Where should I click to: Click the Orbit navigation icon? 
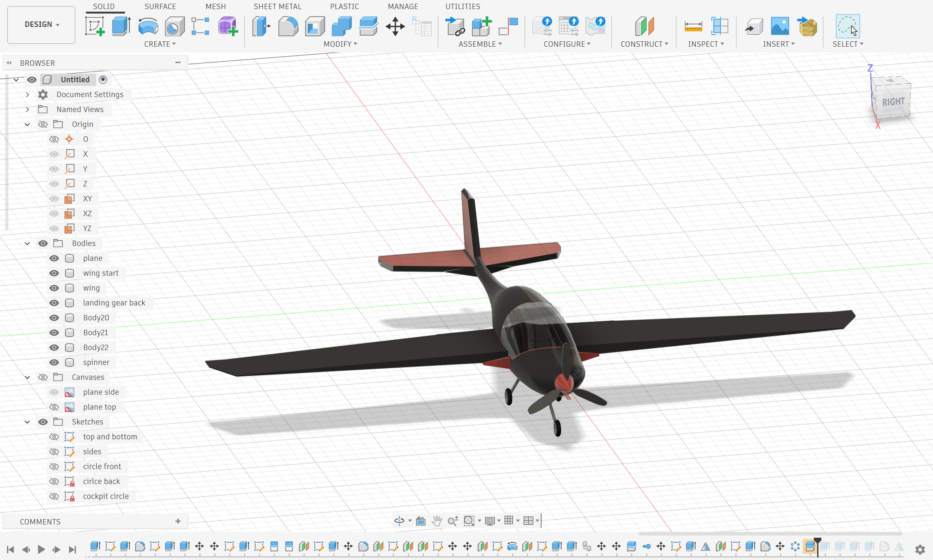[399, 520]
